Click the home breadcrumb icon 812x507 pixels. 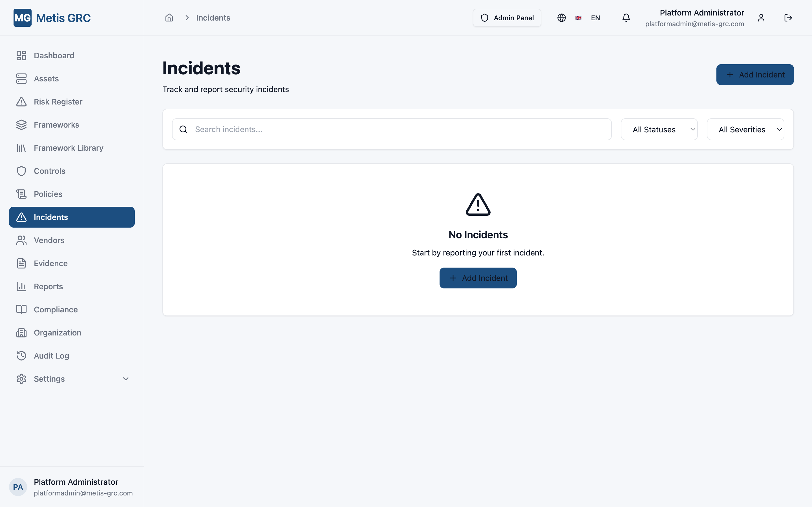(169, 17)
